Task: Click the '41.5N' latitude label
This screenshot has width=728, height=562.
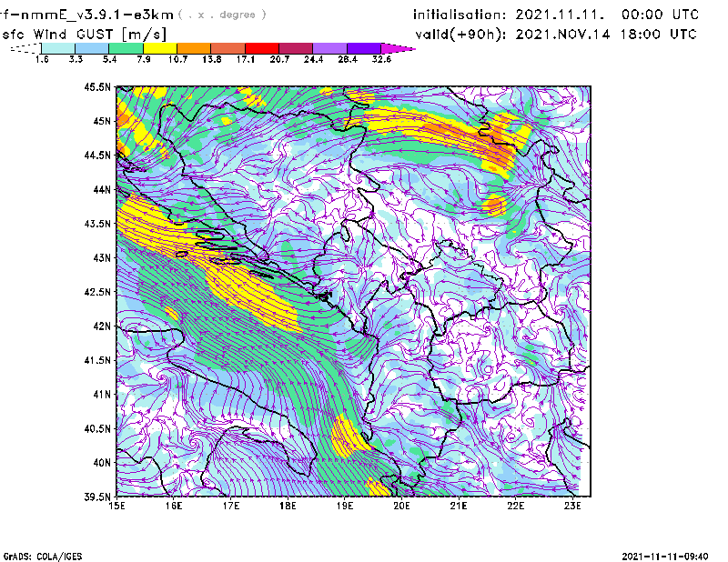Action: (x=97, y=360)
